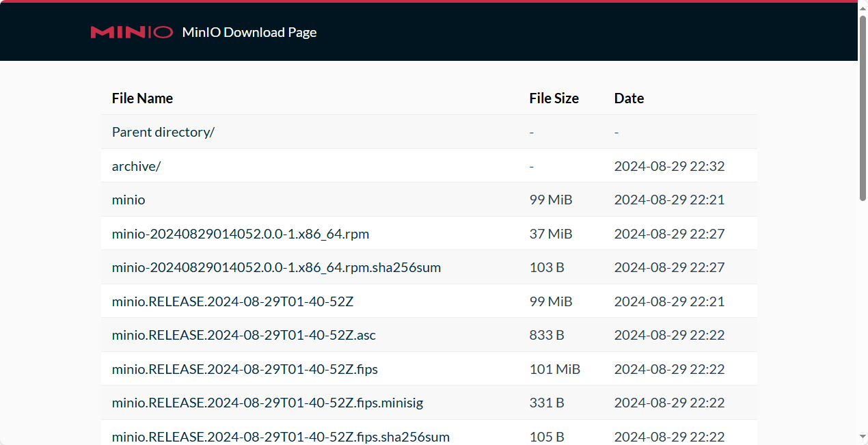Click the MinIO logo in header
This screenshot has height=445, width=868.
(131, 32)
